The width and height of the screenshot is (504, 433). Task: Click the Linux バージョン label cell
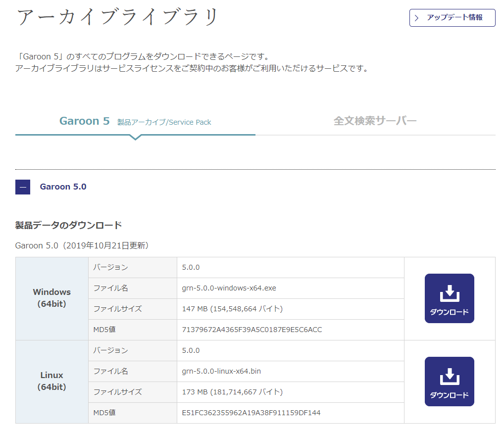133,351
